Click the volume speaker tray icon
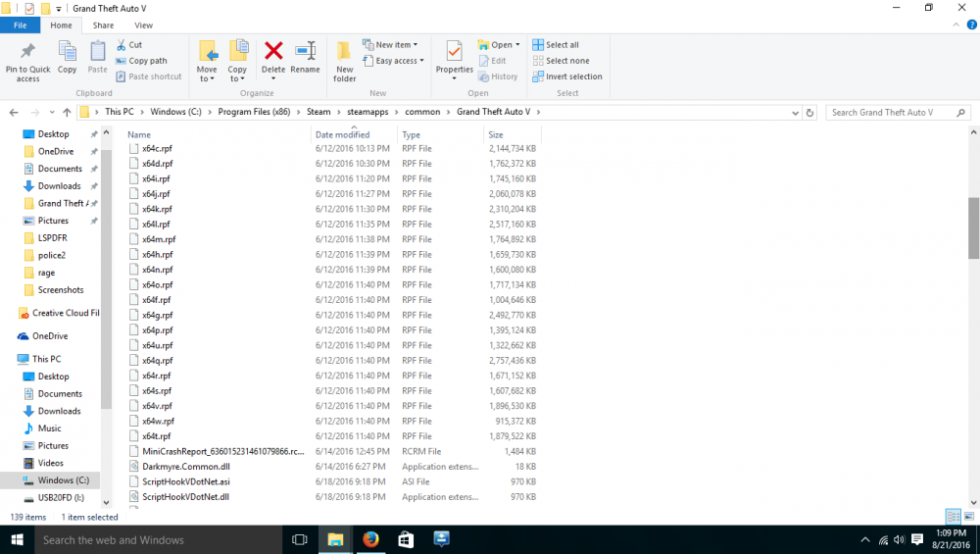This screenshot has height=554, width=980. [x=900, y=539]
